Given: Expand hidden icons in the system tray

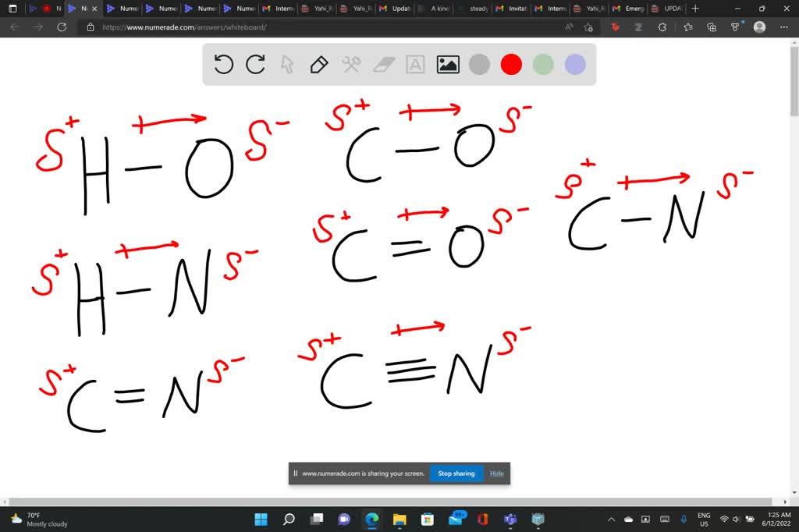Looking at the screenshot, I should point(611,519).
